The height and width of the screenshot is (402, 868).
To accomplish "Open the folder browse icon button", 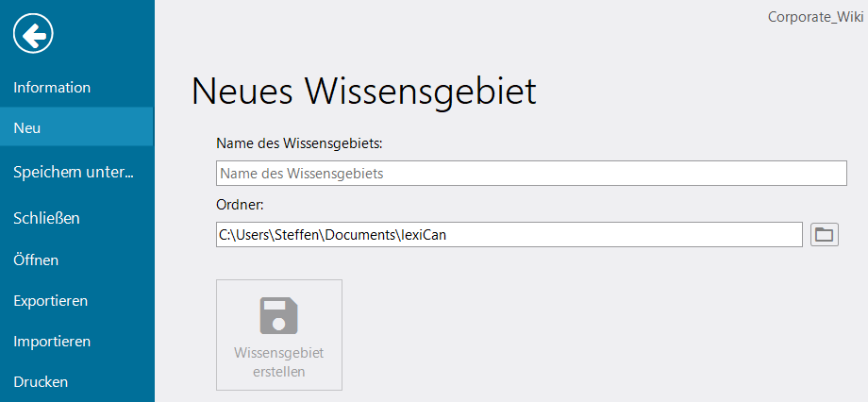I will (x=825, y=235).
